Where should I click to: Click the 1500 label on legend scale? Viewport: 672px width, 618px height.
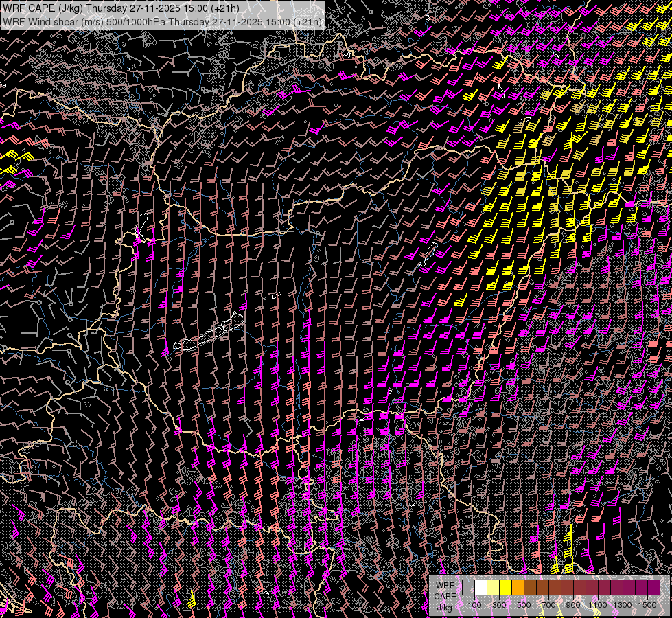[647, 604]
